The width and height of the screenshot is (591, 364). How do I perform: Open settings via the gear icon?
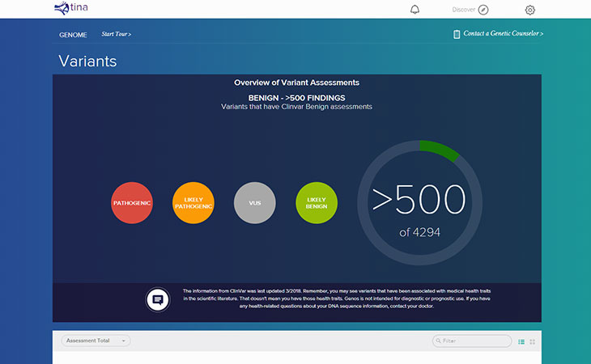click(x=530, y=10)
